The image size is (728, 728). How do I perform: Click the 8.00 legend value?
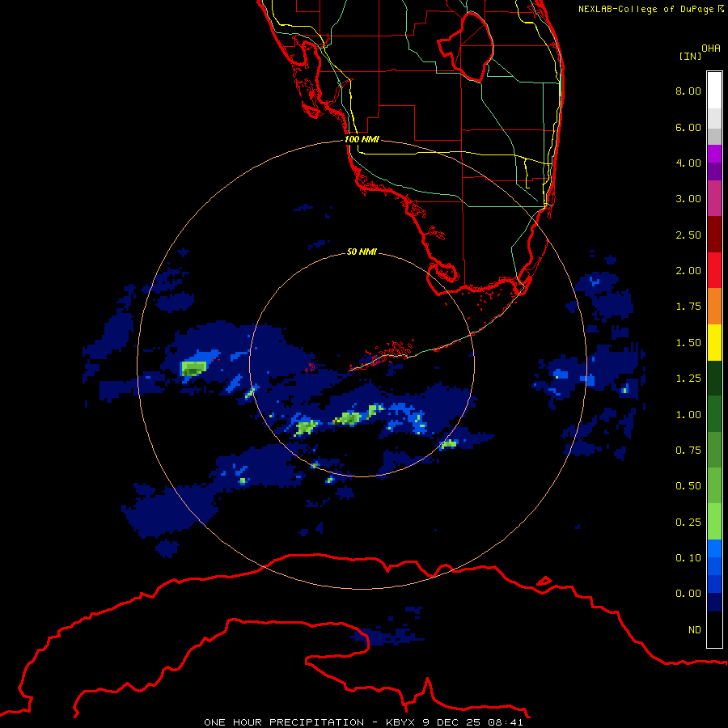click(688, 91)
